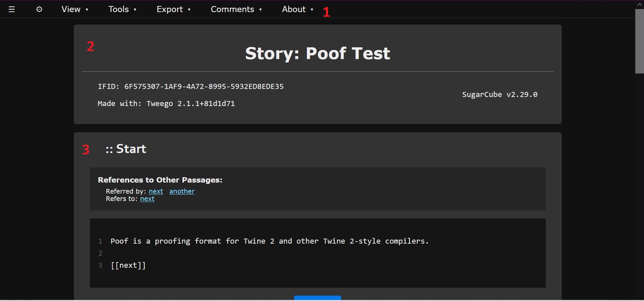Follow the 'another' passage link

point(182,191)
